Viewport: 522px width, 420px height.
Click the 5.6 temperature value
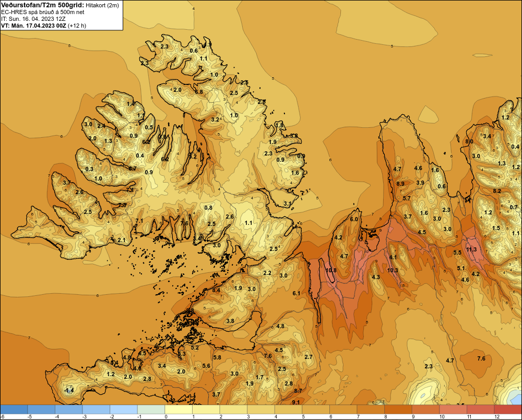coord(206,366)
